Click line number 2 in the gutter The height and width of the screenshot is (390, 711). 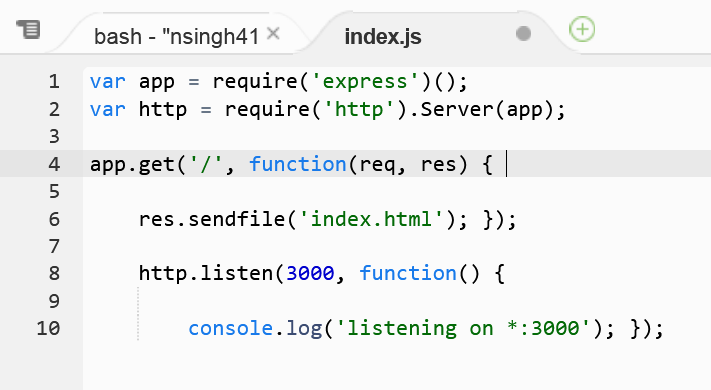(54, 109)
